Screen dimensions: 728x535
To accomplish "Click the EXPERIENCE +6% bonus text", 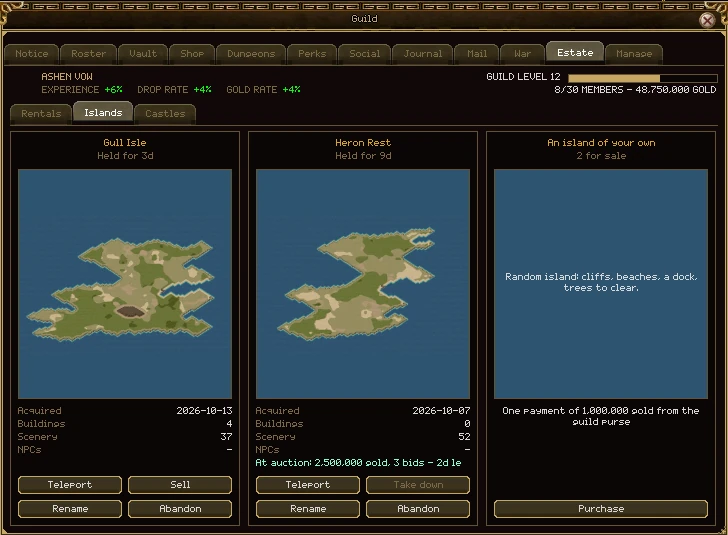I will pos(82,90).
